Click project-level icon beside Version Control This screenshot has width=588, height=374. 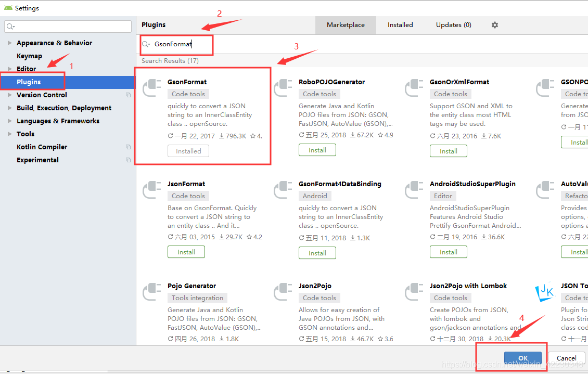tap(128, 95)
